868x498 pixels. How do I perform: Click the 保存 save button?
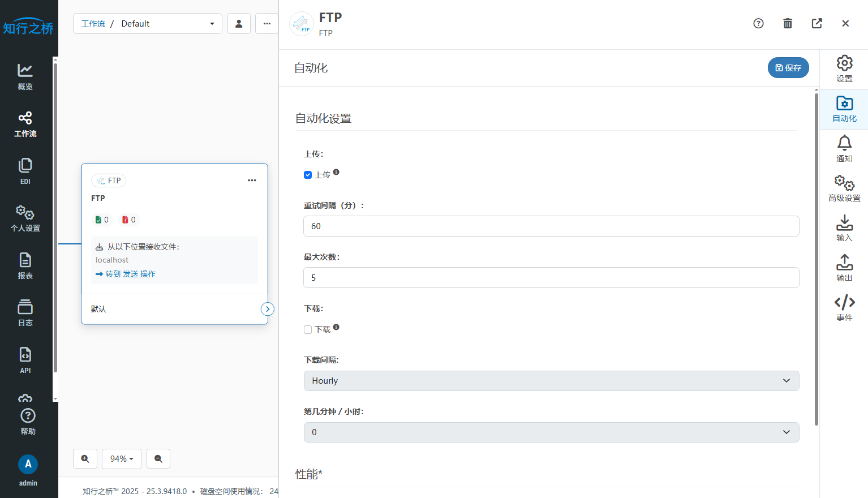788,68
